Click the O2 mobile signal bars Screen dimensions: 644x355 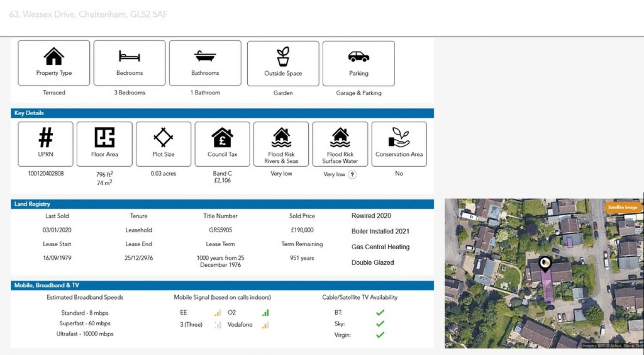265,312
